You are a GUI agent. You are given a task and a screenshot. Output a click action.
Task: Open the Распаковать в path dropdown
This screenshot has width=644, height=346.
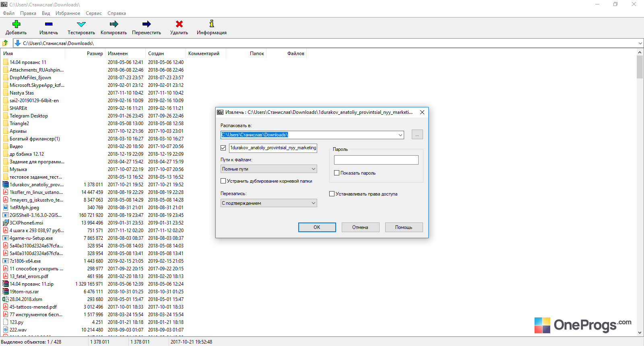point(400,135)
